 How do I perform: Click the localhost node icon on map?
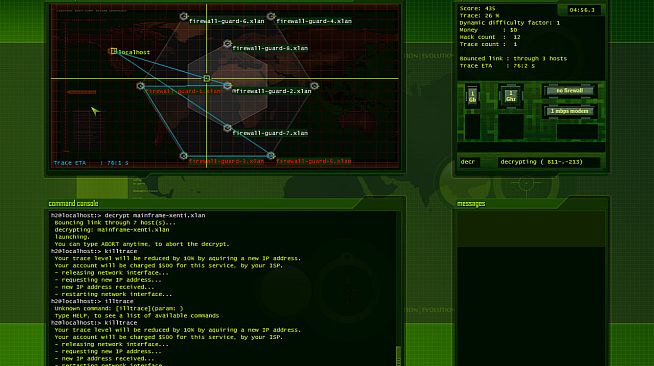[113, 51]
